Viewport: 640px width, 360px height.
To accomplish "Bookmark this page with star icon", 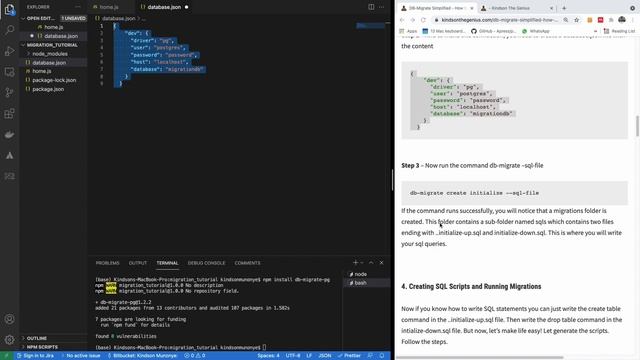I will click(576, 20).
